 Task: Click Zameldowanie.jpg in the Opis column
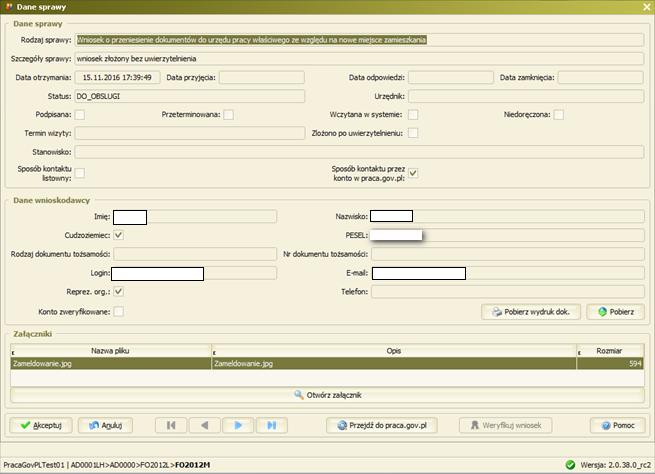[394, 363]
